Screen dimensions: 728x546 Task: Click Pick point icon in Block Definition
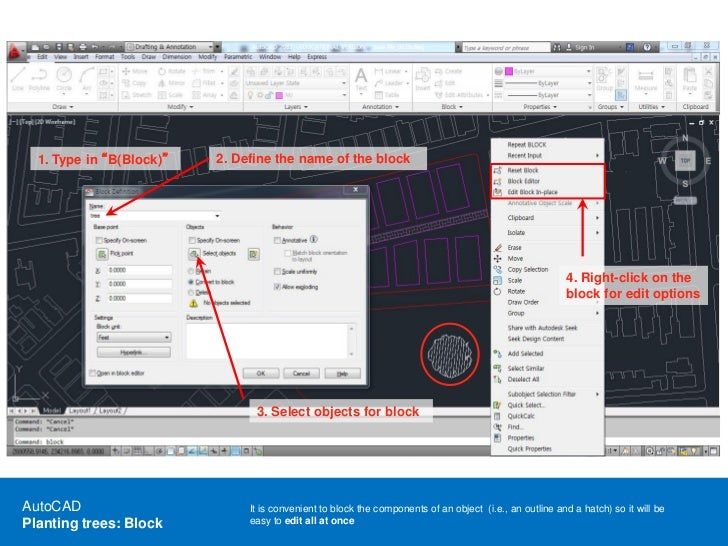(x=101, y=254)
